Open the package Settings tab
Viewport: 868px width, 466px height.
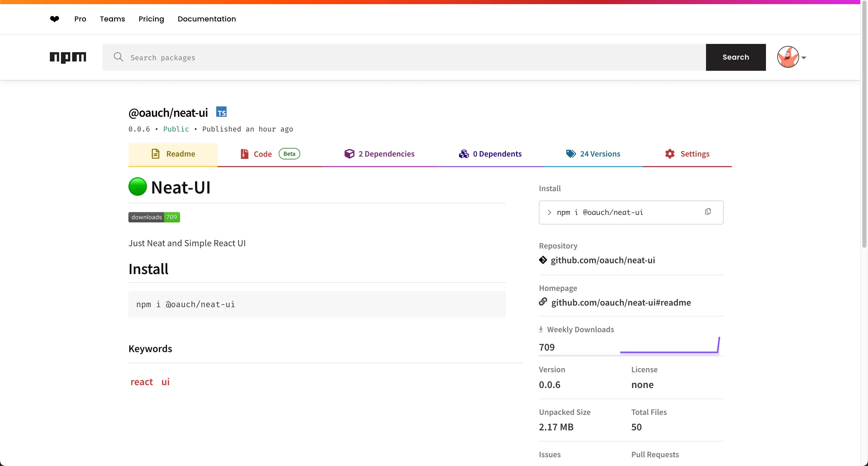coord(687,154)
